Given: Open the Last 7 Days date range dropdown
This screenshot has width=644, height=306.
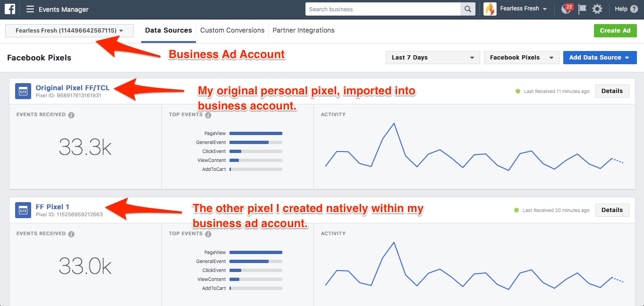Looking at the screenshot, I should 433,58.
